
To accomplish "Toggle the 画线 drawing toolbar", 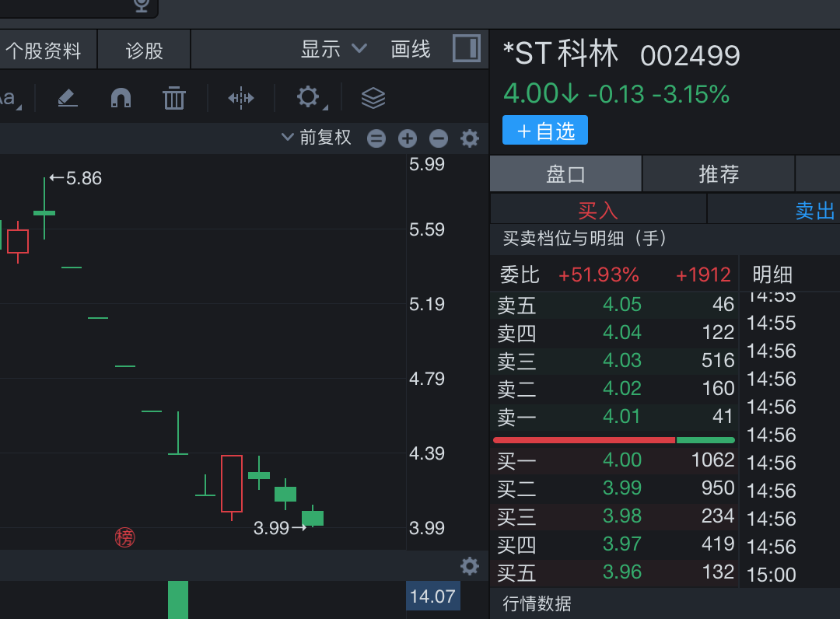I will click(x=411, y=50).
